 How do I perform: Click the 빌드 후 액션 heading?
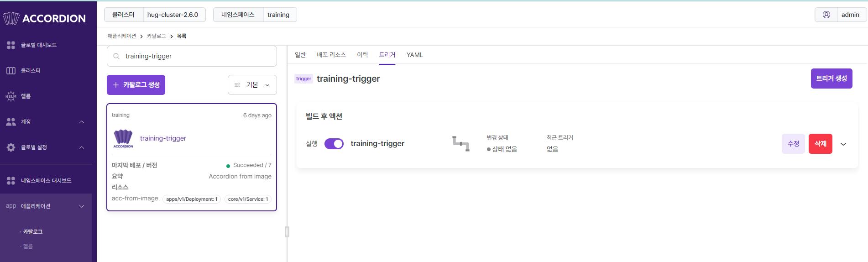[x=324, y=116]
